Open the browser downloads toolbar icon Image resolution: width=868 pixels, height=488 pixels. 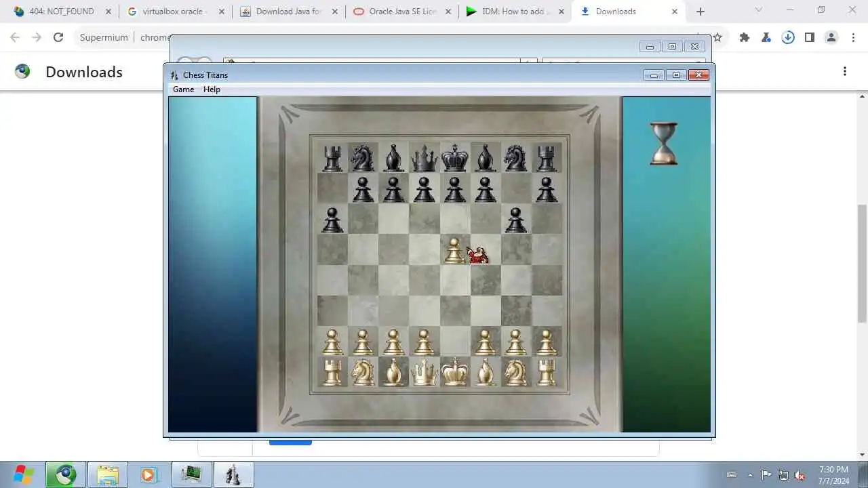pyautogui.click(x=788, y=37)
